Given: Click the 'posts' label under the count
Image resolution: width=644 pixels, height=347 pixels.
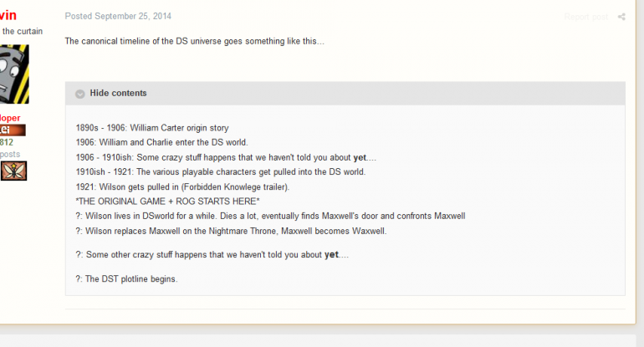Looking at the screenshot, I should pyautogui.click(x=10, y=155).
